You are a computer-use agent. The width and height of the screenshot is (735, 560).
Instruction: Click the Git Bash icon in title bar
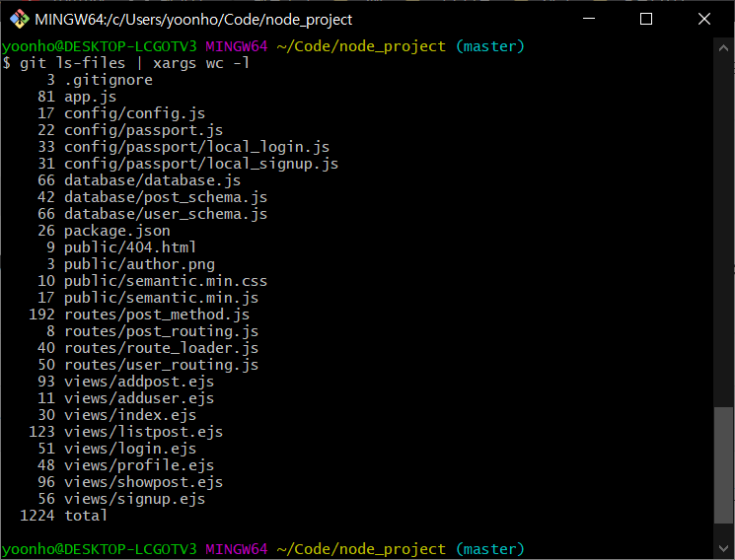[19, 19]
